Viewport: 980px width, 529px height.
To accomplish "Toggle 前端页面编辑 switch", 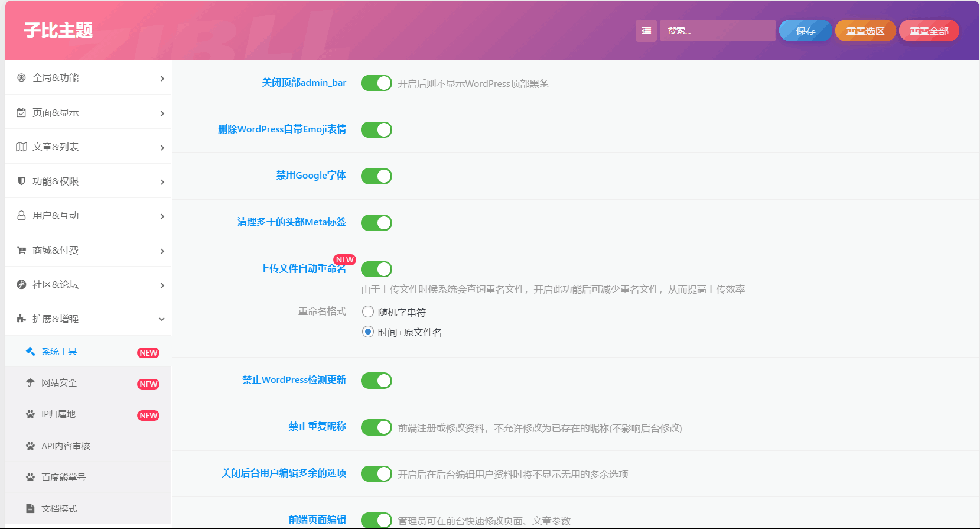I will [x=376, y=520].
